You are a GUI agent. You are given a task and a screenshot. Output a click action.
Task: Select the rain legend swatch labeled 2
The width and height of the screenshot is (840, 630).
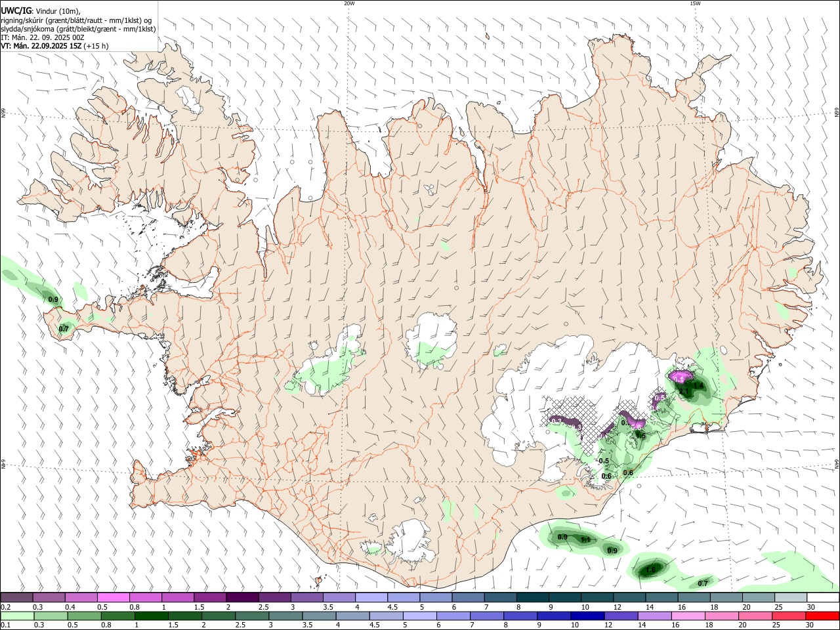(x=219, y=616)
